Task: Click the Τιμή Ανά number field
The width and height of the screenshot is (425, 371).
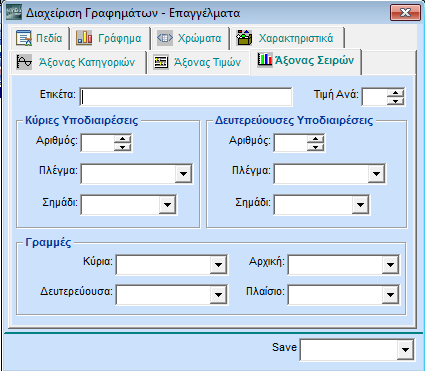Action: coord(375,97)
